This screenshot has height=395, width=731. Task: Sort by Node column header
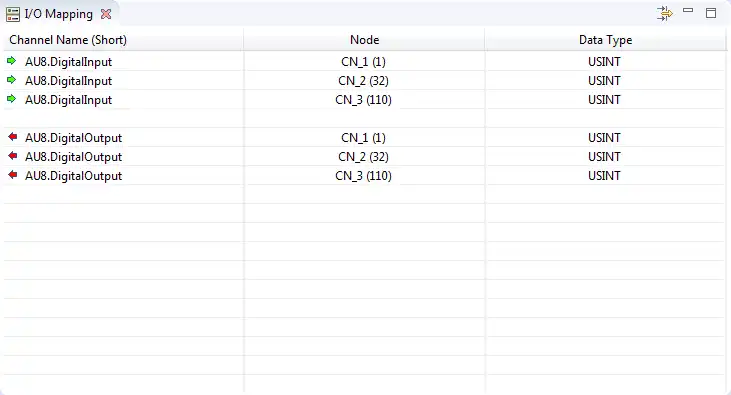click(365, 40)
